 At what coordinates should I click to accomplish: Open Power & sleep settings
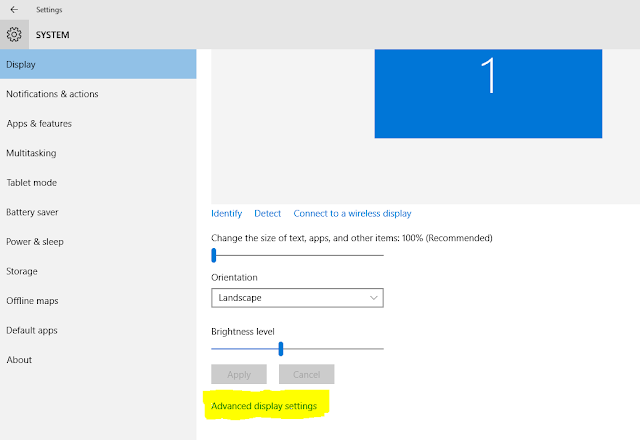[x=98, y=242]
